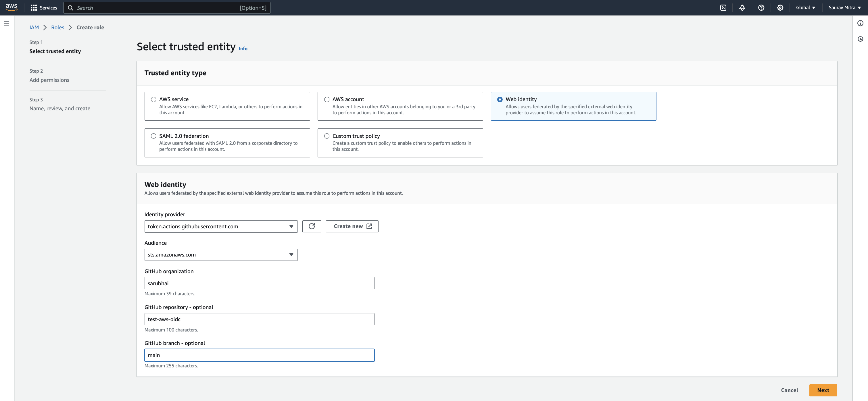
Task: Open the Global region dropdown
Action: (x=805, y=8)
